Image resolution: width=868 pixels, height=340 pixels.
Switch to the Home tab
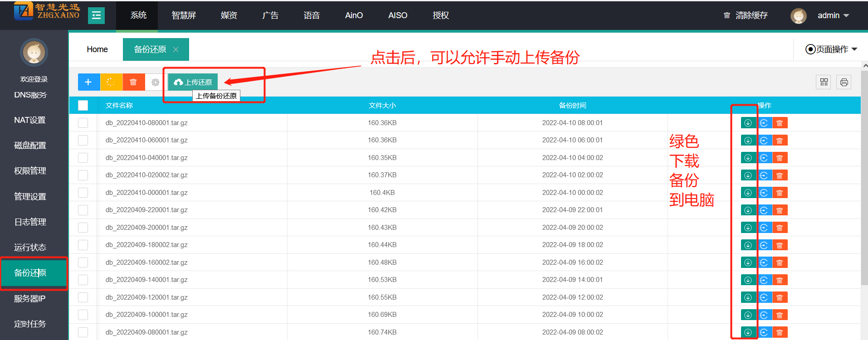click(97, 49)
